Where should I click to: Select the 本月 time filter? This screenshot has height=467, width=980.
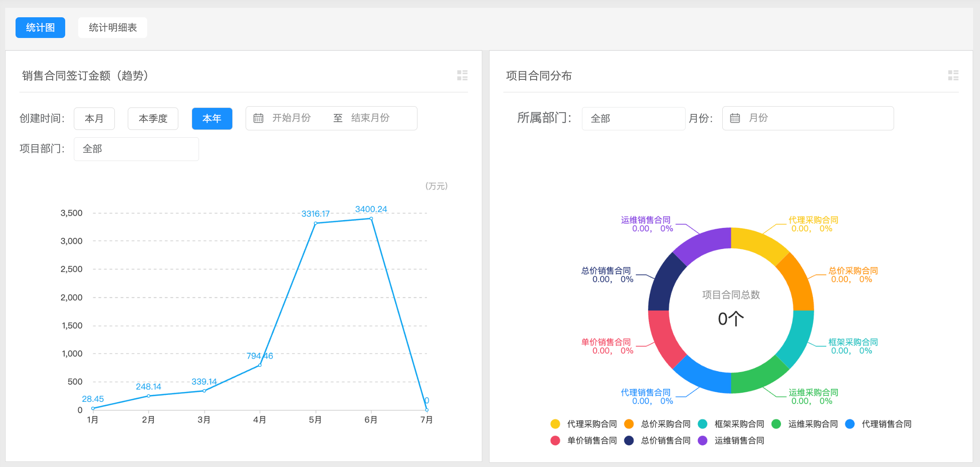click(x=94, y=118)
